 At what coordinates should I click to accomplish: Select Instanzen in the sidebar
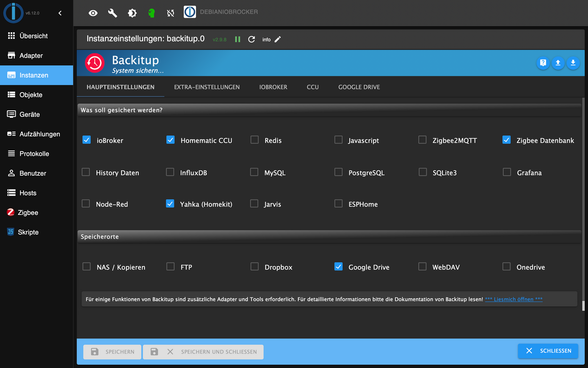pos(36,75)
